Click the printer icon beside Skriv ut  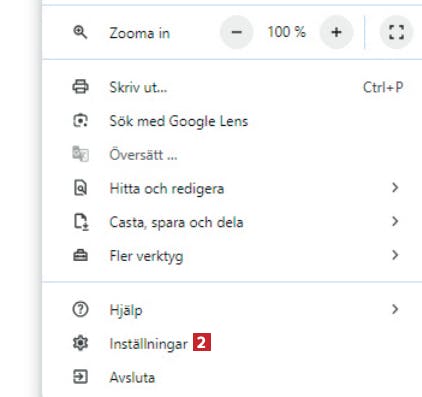point(80,87)
